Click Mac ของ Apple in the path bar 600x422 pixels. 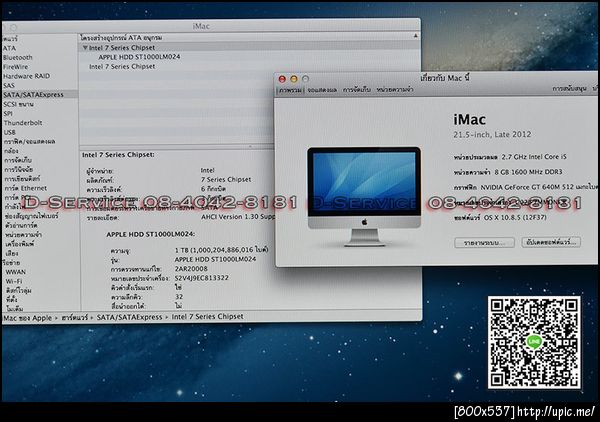pyautogui.click(x=27, y=318)
